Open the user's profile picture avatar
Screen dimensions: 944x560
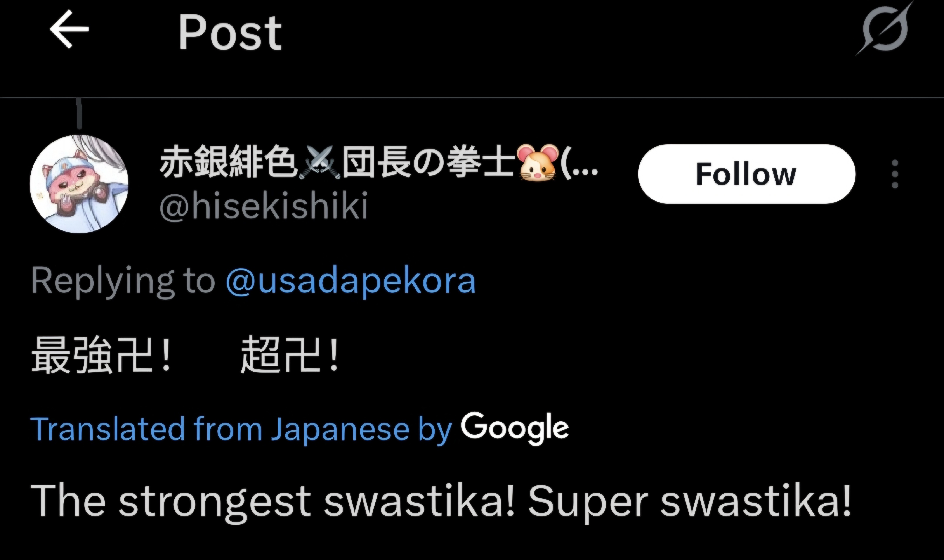[x=79, y=184]
